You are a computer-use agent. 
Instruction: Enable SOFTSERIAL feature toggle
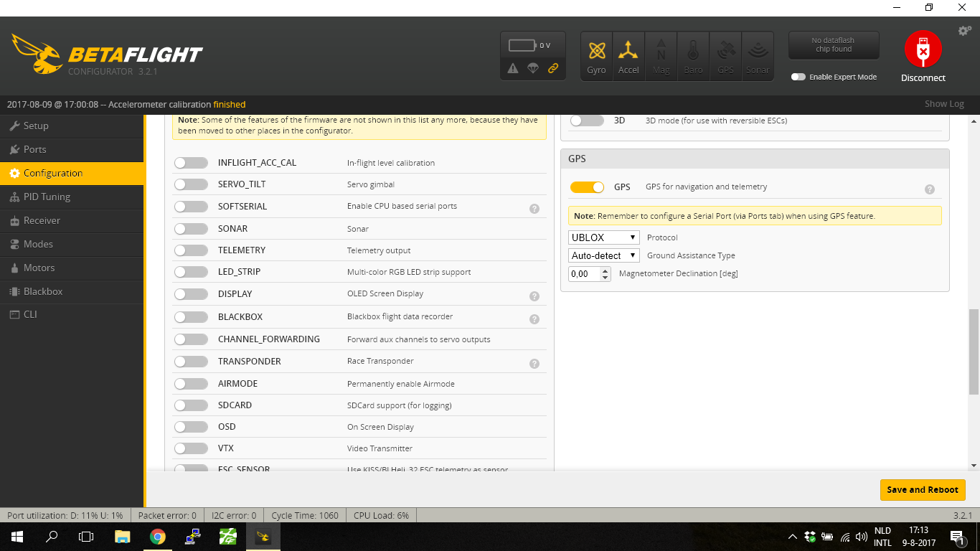191,207
